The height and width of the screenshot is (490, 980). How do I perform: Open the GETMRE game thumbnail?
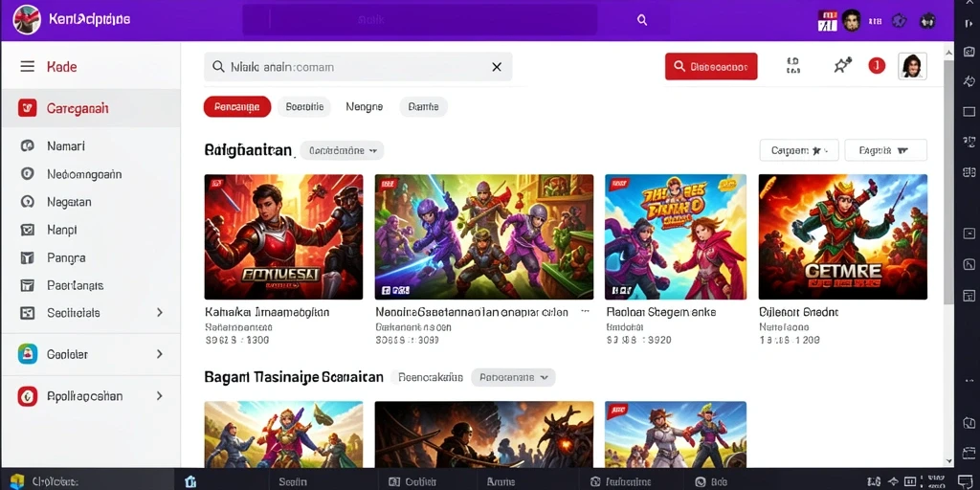[842, 237]
